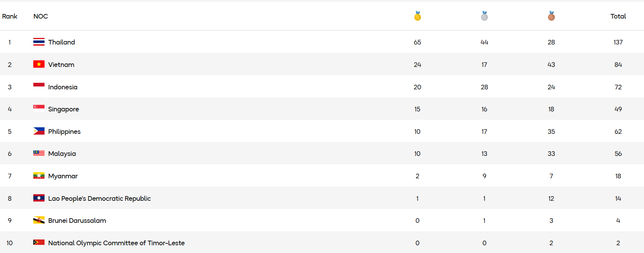Image resolution: width=644 pixels, height=253 pixels.
Task: Click the gold medal column icon
Action: click(417, 16)
